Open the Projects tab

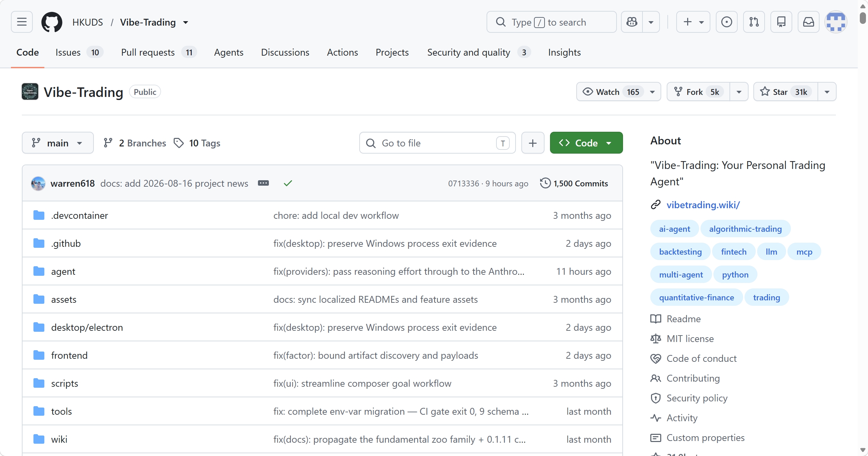pos(392,52)
